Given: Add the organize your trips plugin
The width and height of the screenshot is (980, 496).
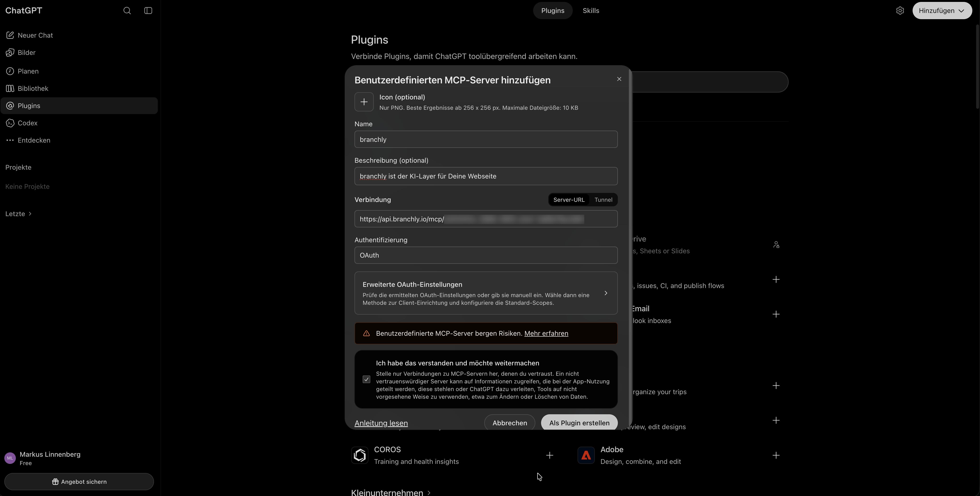Looking at the screenshot, I should point(776,386).
